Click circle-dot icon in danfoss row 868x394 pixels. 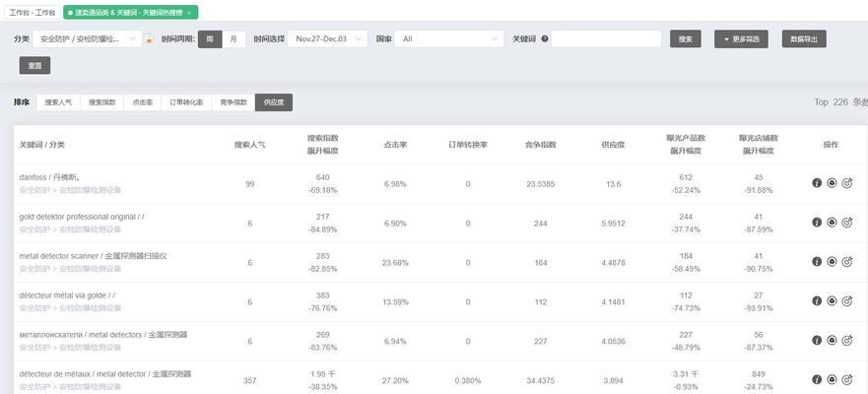click(832, 183)
